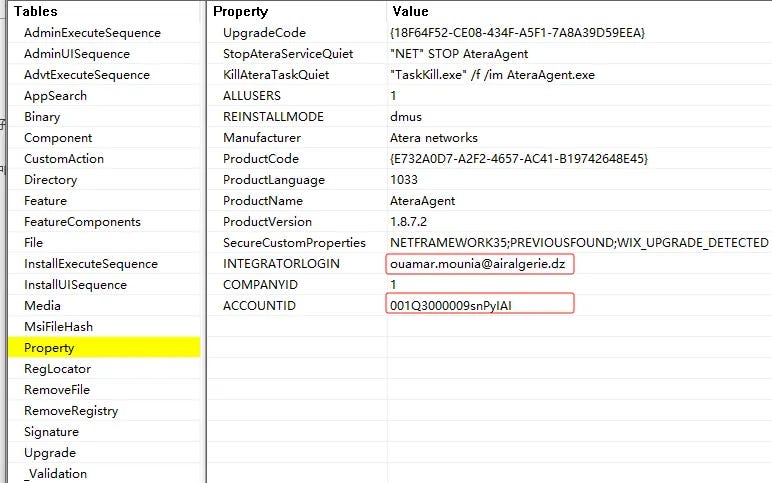This screenshot has height=483, width=772.
Task: Select the UpgradeCode property row
Action: tap(490, 32)
